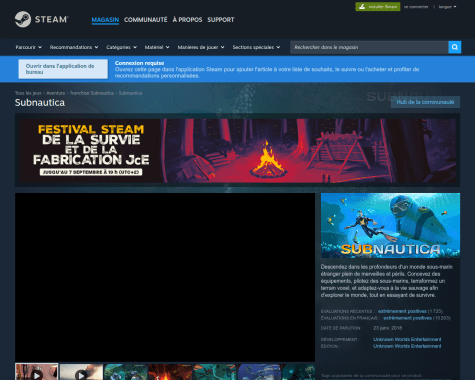
Task: Select the sixth screenshot thumbnail
Action: (259, 372)
